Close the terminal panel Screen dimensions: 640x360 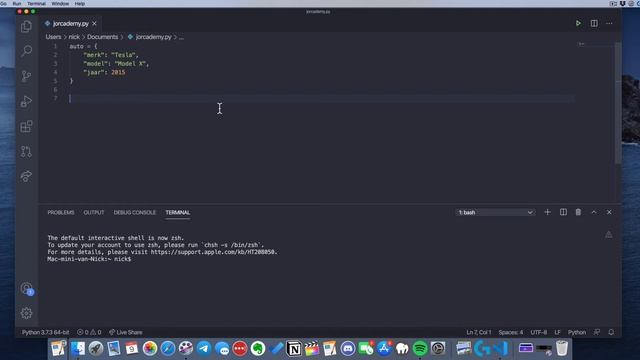click(609, 212)
